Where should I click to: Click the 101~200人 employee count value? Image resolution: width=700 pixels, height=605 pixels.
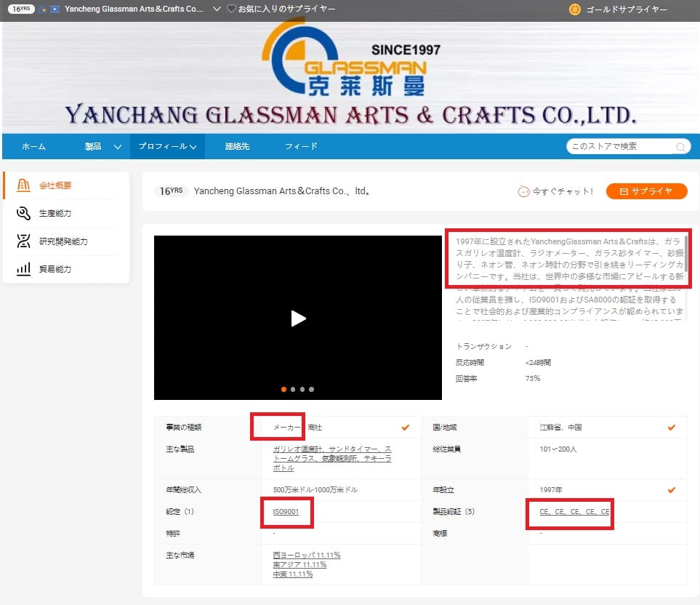tap(558, 449)
